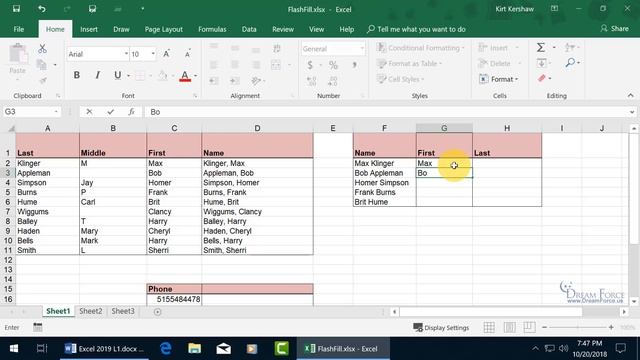Open font color dropdown arrow

tap(196, 76)
